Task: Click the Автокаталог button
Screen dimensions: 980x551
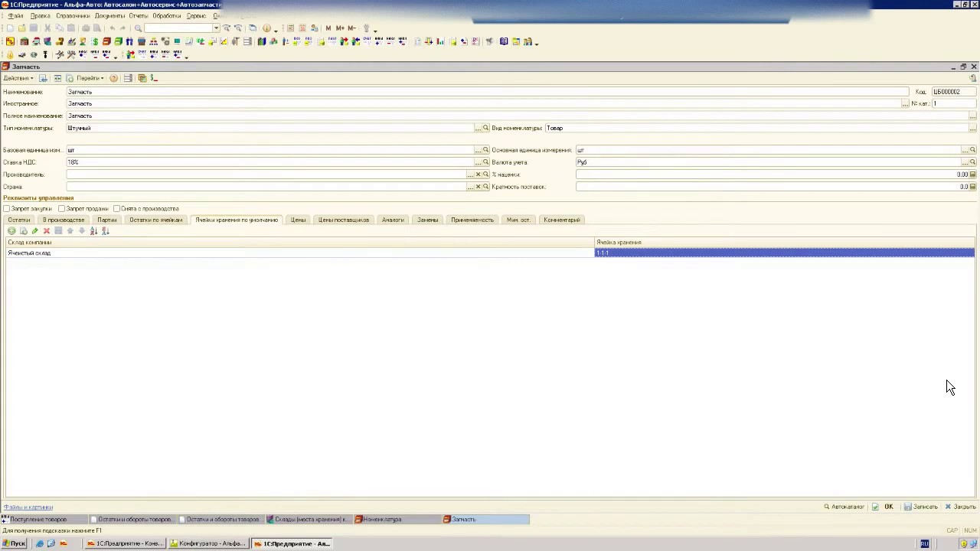Action: [x=844, y=507]
